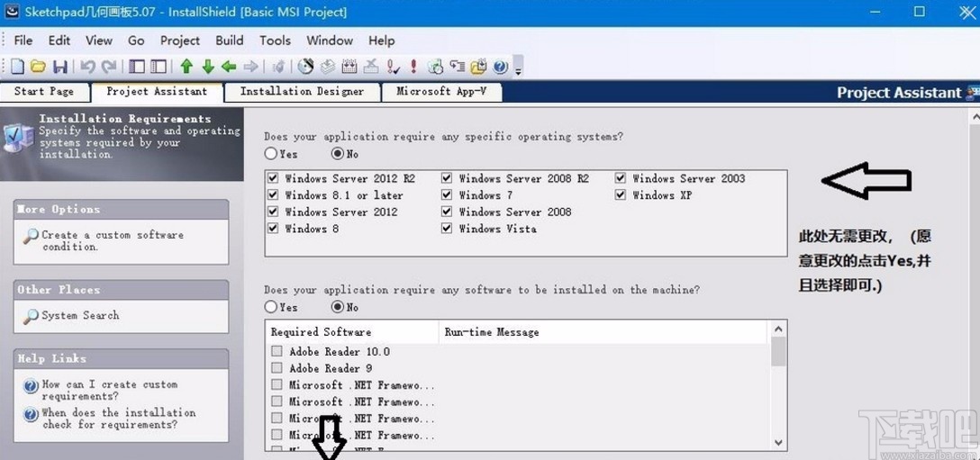Click the gray forward arrow icon

point(250,67)
